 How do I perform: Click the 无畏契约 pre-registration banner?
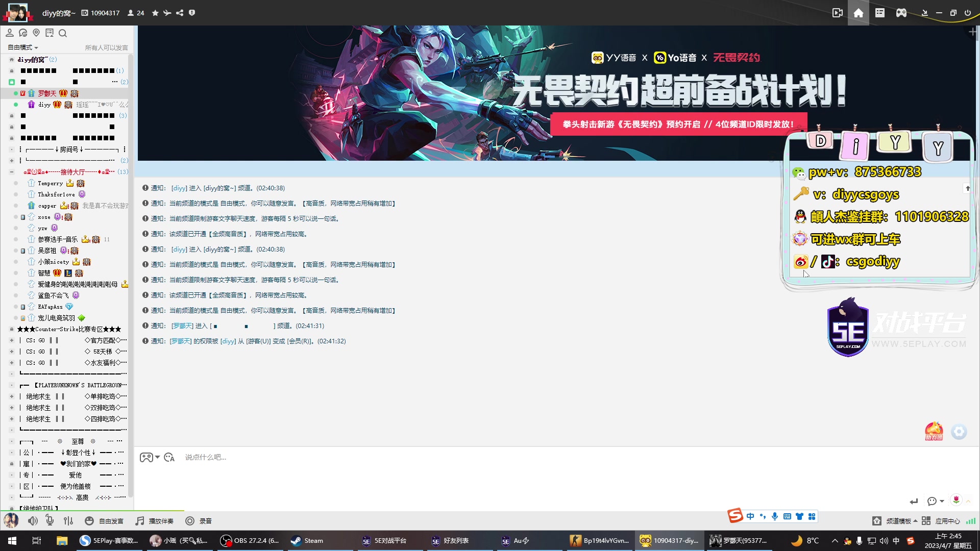557,93
